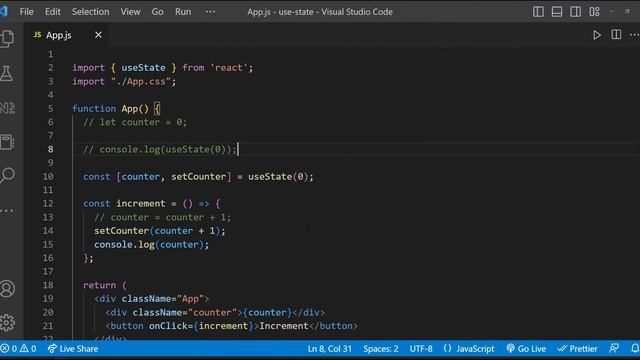Open the Search view magnifier
Image resolution: width=640 pixels, height=360 pixels.
click(7, 176)
